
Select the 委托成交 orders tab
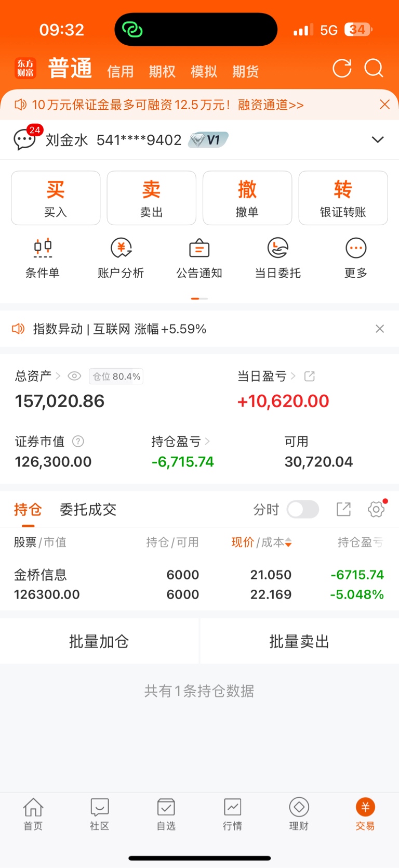tap(88, 509)
